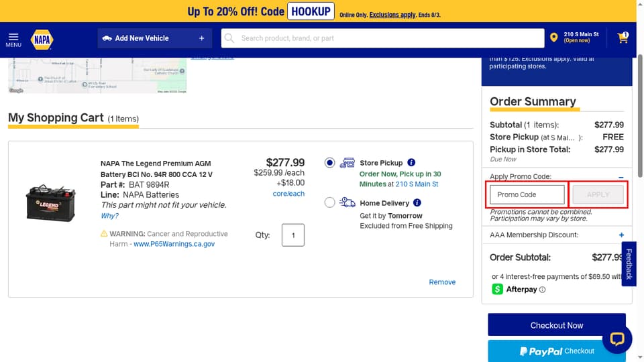Open the hamburger MENU icon
This screenshot has height=362, width=644.
13,40
